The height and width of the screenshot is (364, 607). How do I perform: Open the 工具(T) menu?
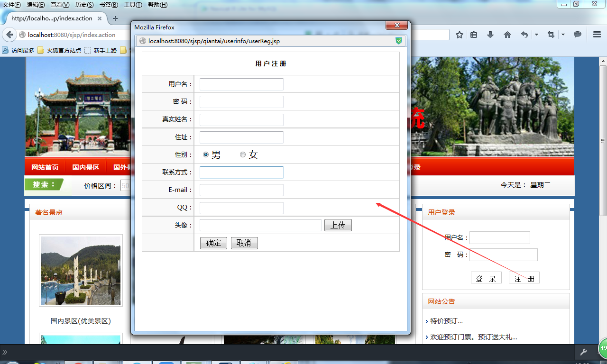133,5
